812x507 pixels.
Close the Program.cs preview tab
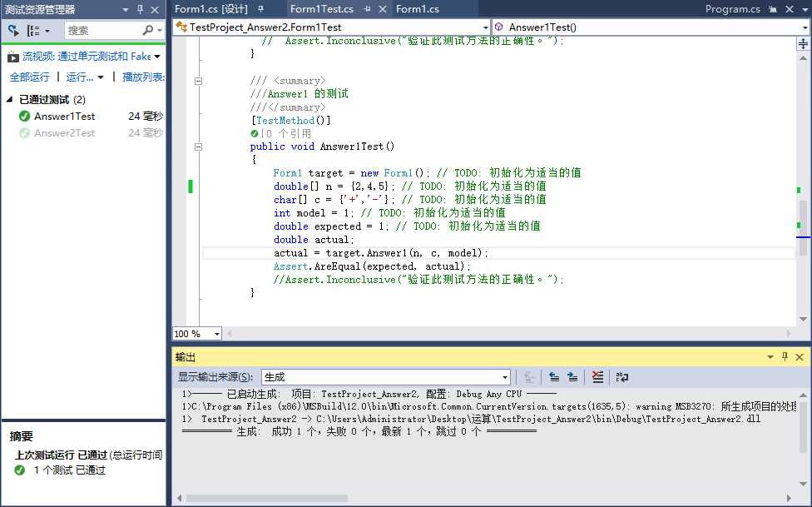[790, 9]
